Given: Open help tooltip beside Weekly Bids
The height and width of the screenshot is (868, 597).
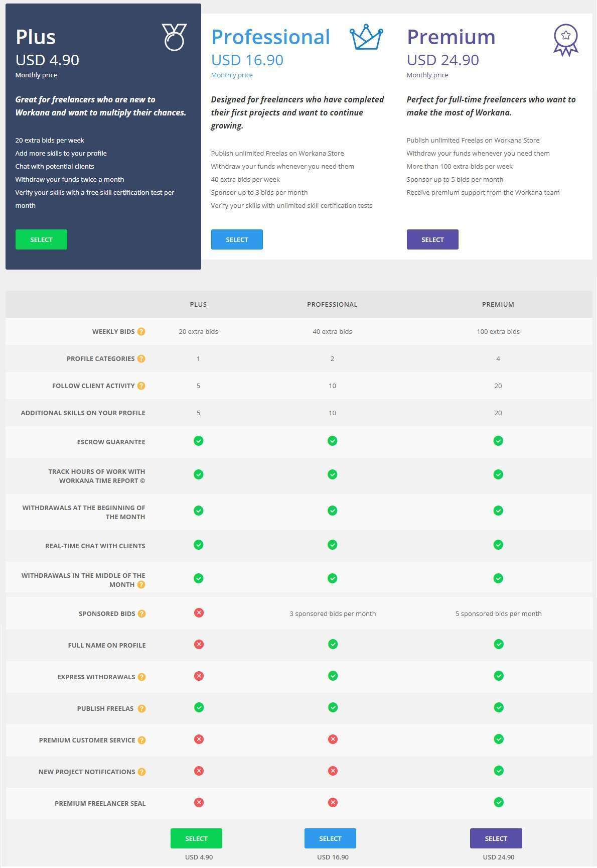Looking at the screenshot, I should pyautogui.click(x=141, y=331).
